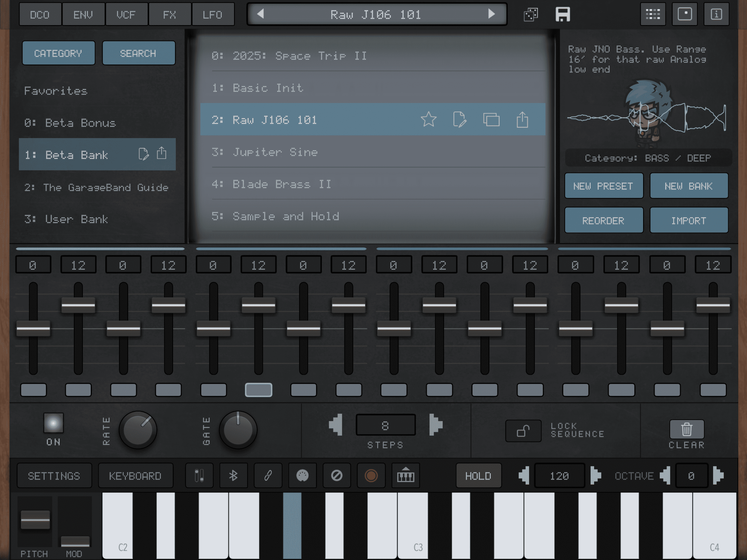Increase the tempo from 120

coord(596,476)
